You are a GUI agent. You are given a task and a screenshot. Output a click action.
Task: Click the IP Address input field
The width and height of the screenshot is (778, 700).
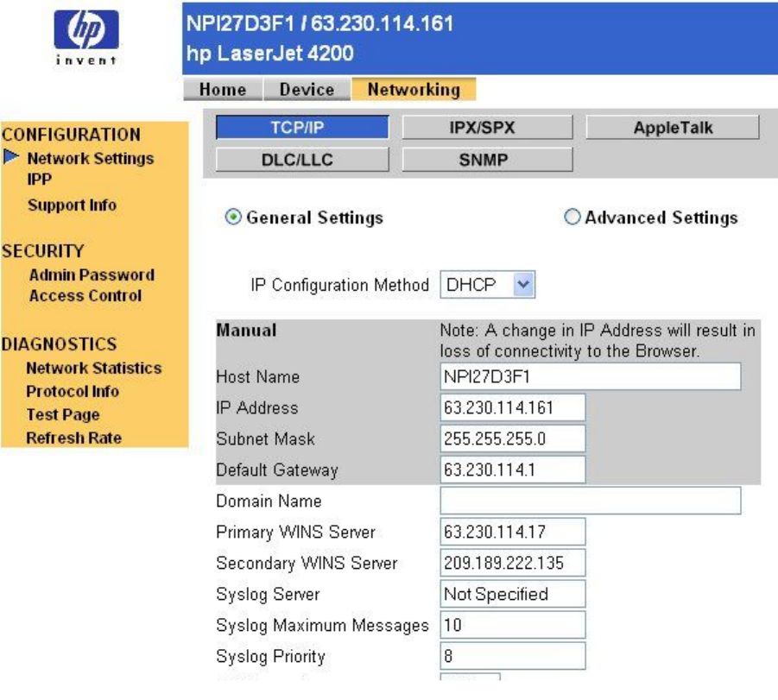tap(513, 407)
